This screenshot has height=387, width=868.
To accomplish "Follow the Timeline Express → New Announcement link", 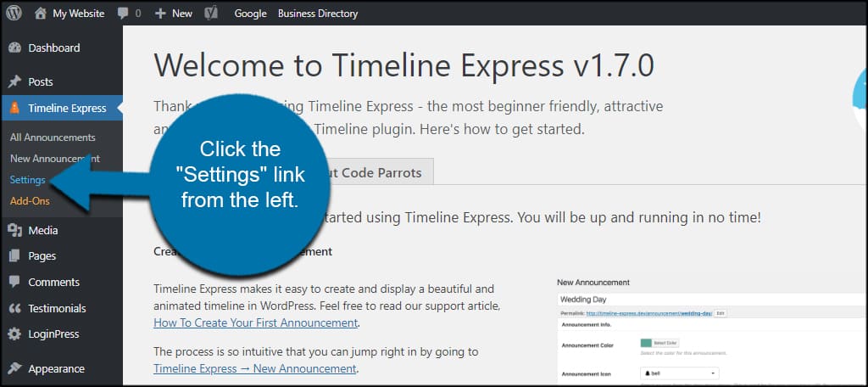I will point(255,368).
